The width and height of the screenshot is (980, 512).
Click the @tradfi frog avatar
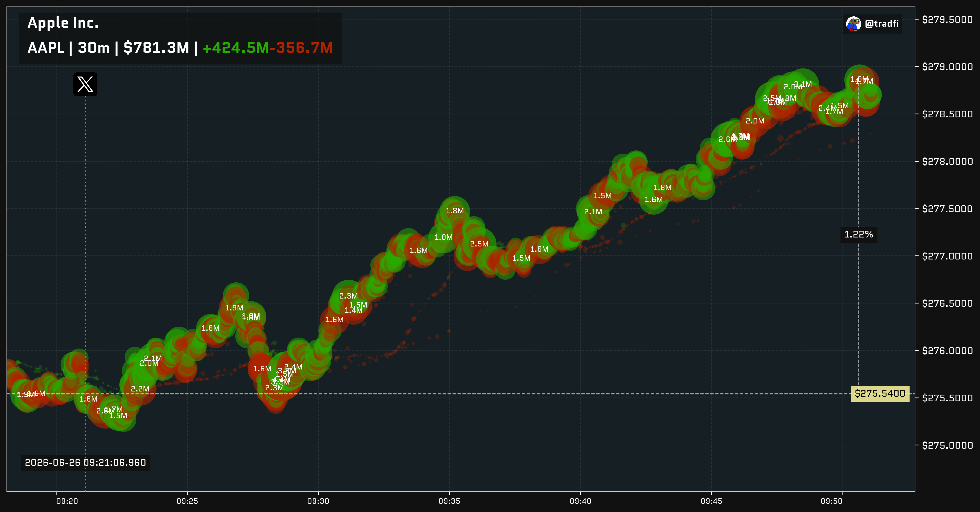pyautogui.click(x=853, y=24)
